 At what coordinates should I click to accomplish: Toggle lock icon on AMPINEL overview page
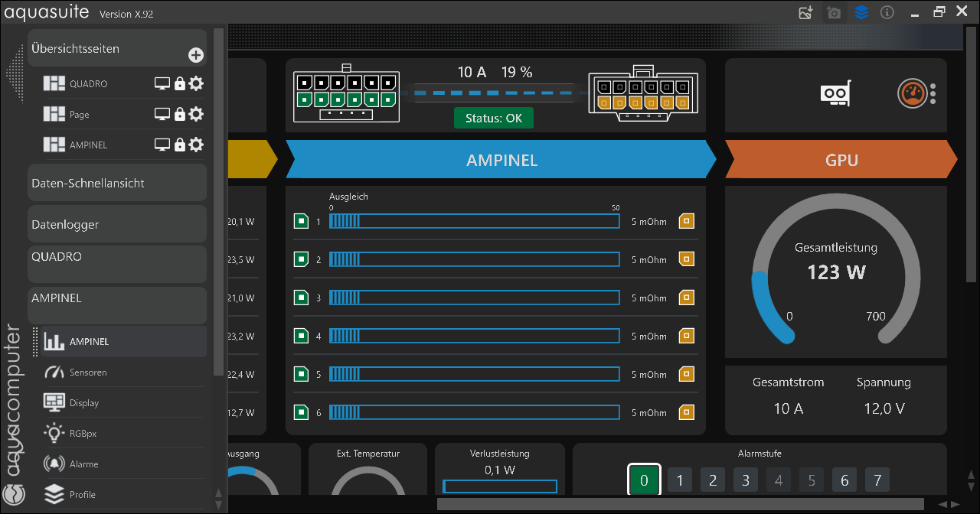coord(180,145)
